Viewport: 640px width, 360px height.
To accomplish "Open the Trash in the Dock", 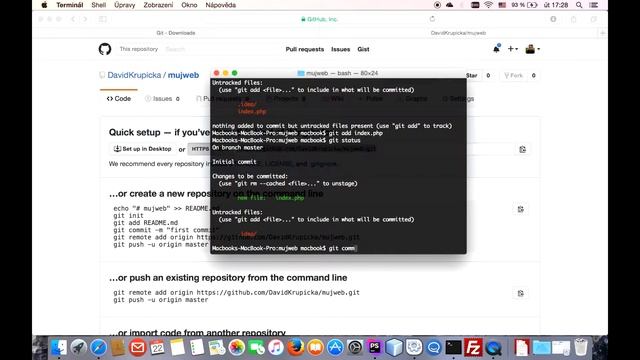I will [581, 348].
